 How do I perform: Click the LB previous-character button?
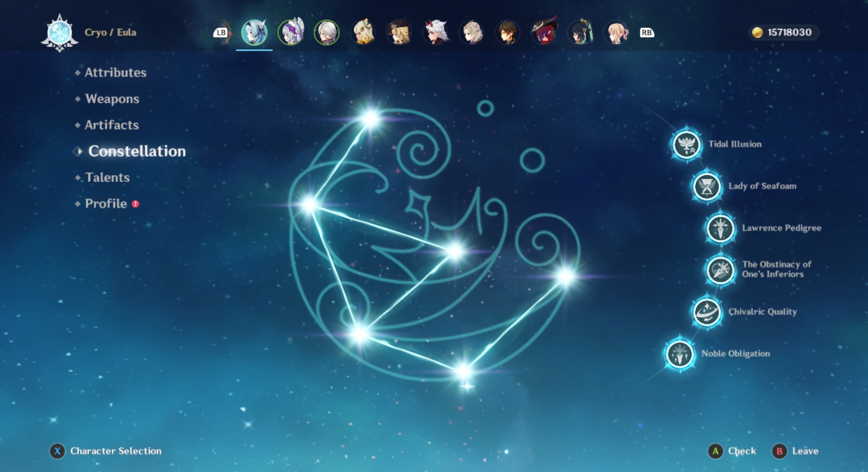(221, 33)
